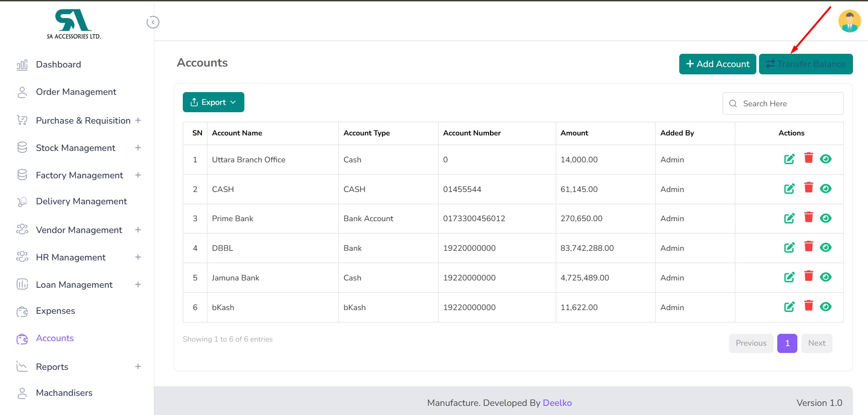Expand Purchase & Requisition submenu

click(x=138, y=120)
